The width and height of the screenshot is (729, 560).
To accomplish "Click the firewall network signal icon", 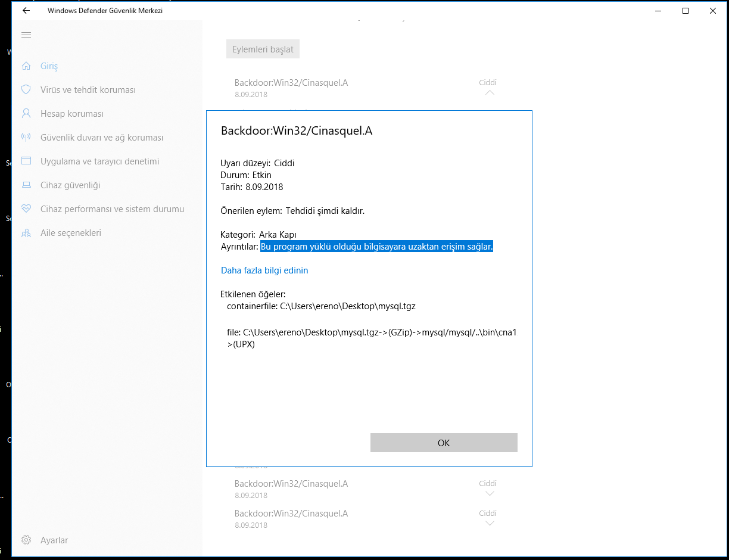I will [x=26, y=137].
